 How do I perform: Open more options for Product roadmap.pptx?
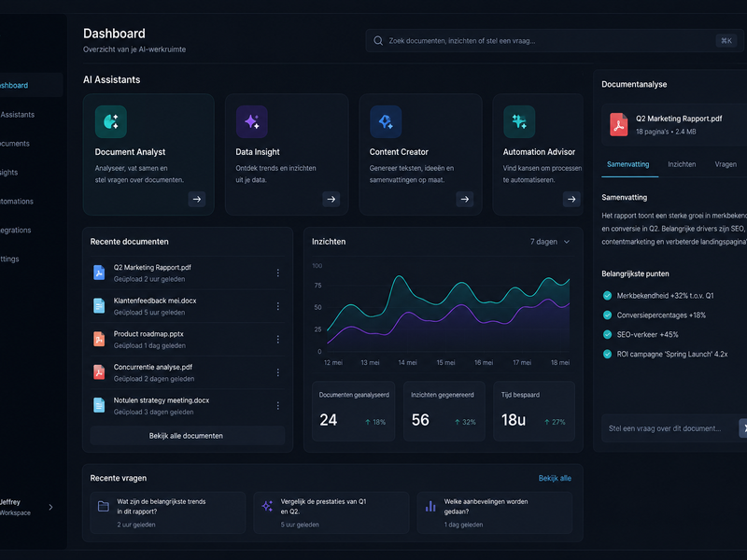point(277,340)
